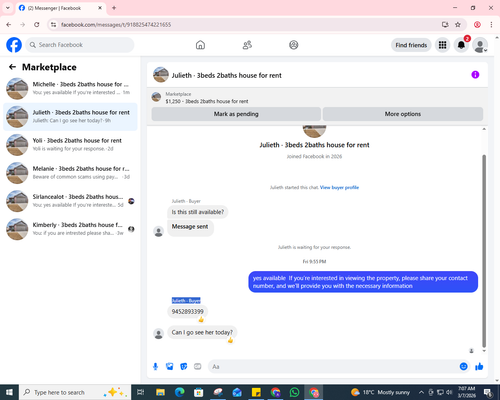Go back in browser history

pos(9,25)
